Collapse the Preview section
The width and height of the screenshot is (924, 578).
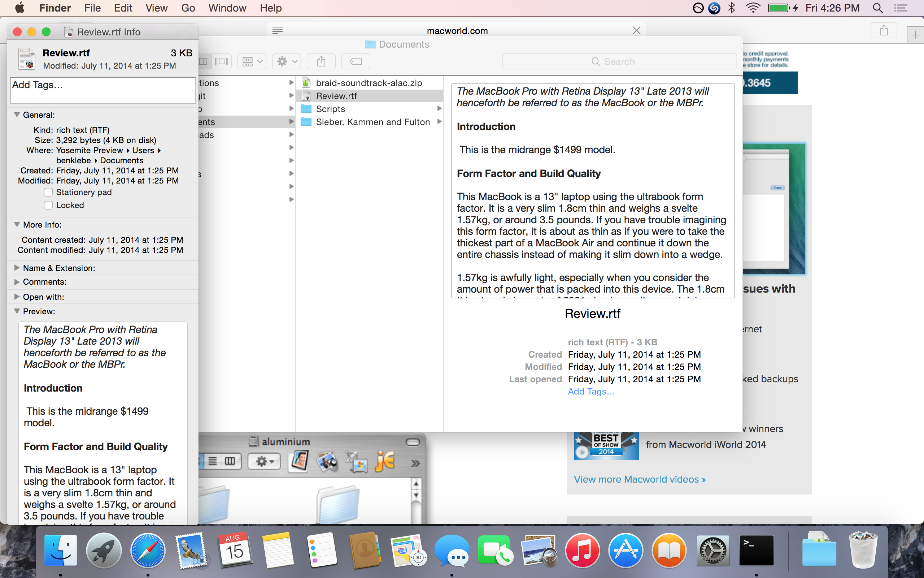tap(17, 311)
